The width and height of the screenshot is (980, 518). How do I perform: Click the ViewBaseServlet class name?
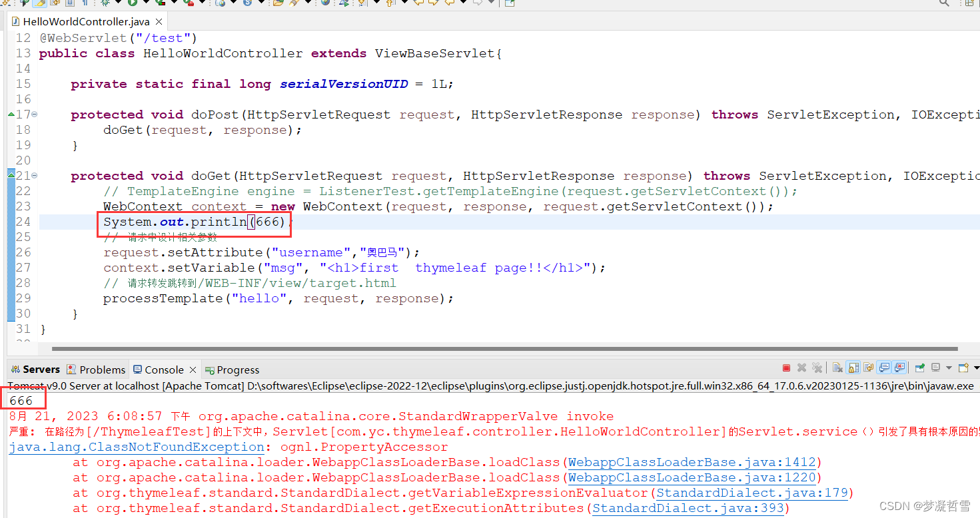click(434, 53)
